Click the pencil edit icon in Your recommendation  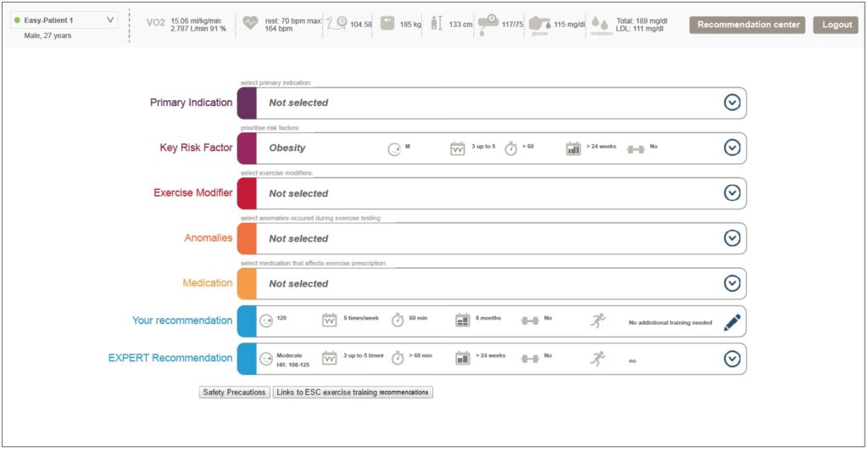(x=732, y=322)
